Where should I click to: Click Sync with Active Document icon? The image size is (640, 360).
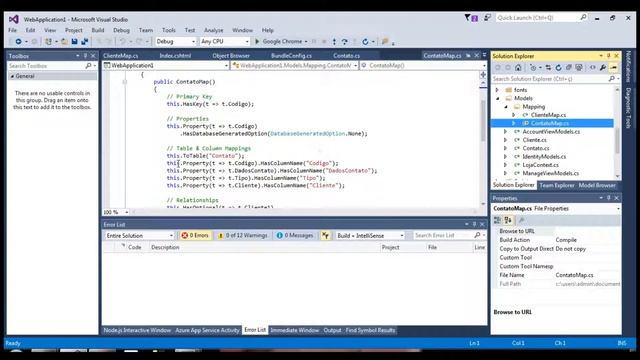click(548, 68)
